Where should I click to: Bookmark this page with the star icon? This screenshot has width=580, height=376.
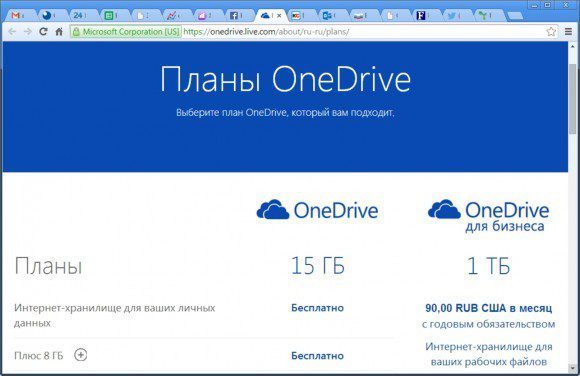tap(551, 32)
